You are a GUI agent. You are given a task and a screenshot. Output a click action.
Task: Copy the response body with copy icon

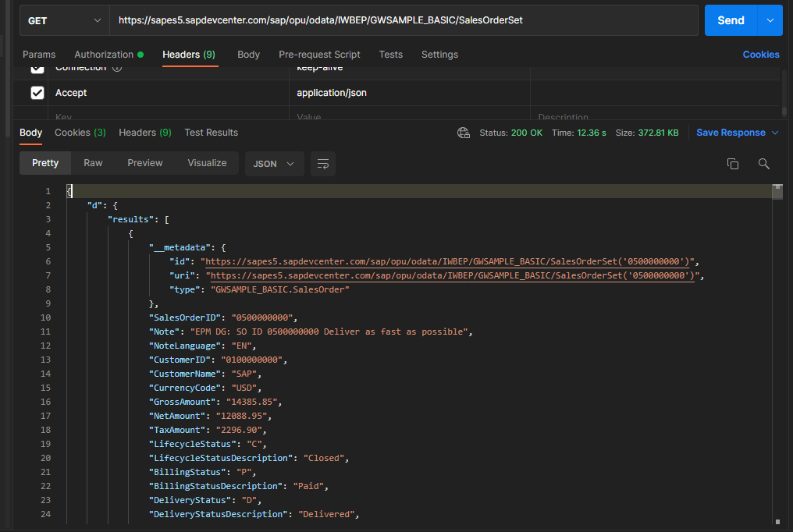click(x=732, y=164)
